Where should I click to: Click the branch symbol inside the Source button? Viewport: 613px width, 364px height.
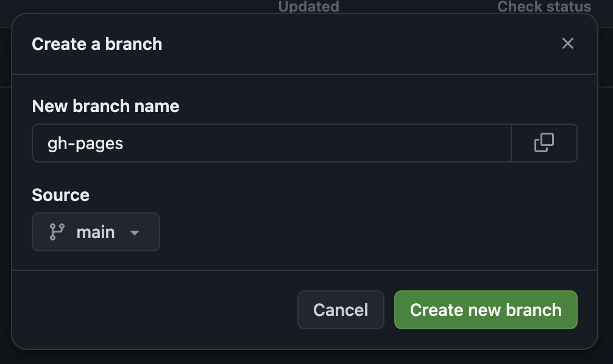coord(57,231)
